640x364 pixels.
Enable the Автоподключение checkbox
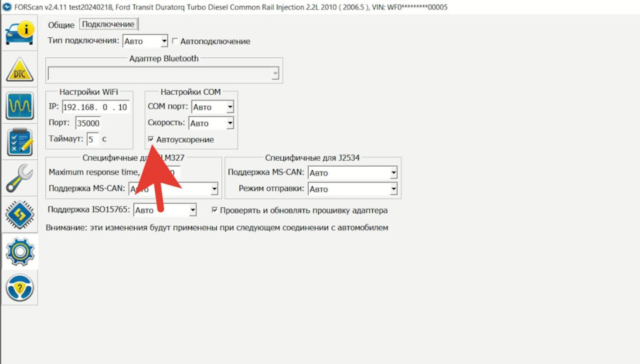click(175, 41)
